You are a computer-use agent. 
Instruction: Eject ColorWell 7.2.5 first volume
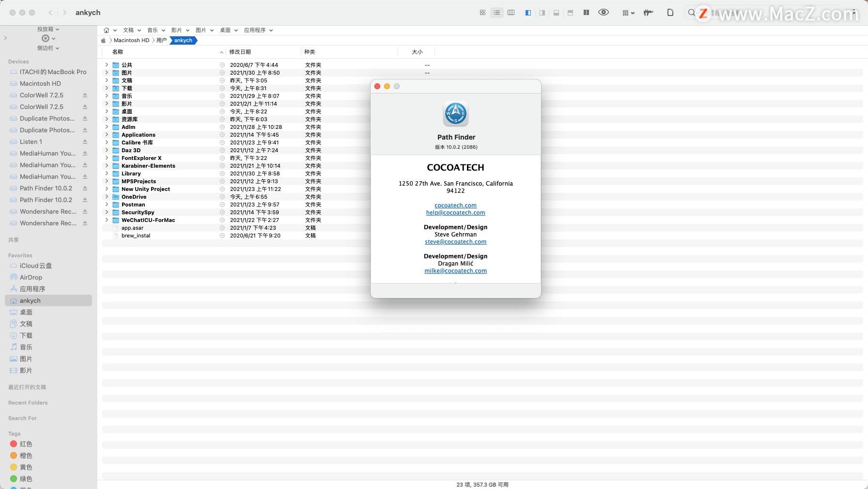85,95
